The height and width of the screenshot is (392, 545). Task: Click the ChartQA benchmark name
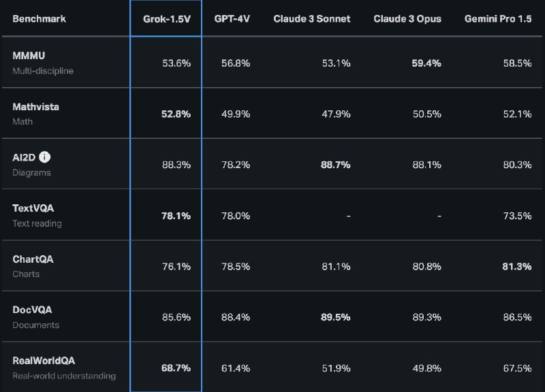[x=33, y=259]
